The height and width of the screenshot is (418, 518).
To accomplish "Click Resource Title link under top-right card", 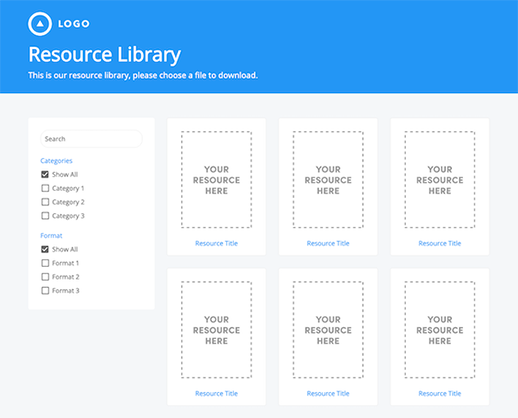I will coord(440,243).
